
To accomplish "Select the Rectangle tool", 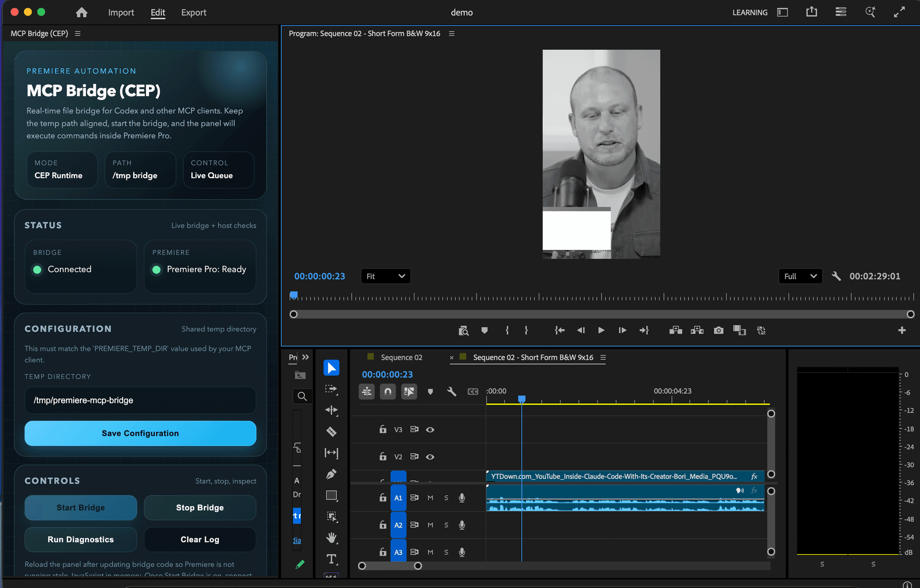I will point(331,496).
